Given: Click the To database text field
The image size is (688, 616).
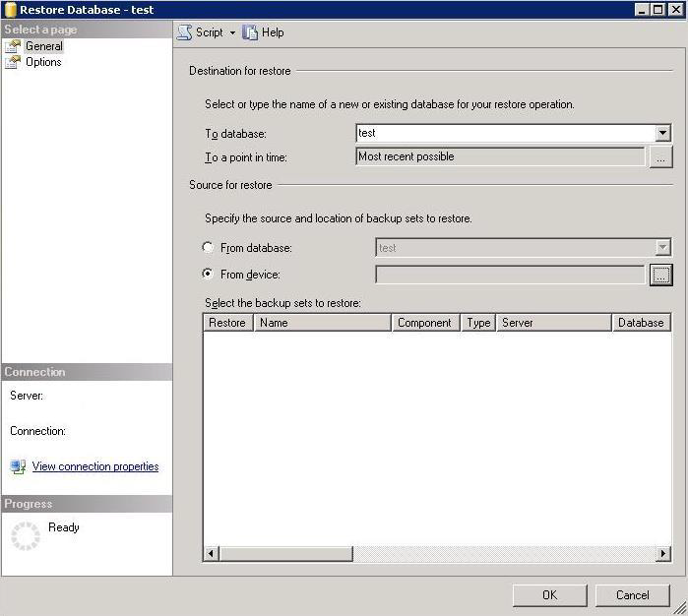Looking at the screenshot, I should [504, 134].
